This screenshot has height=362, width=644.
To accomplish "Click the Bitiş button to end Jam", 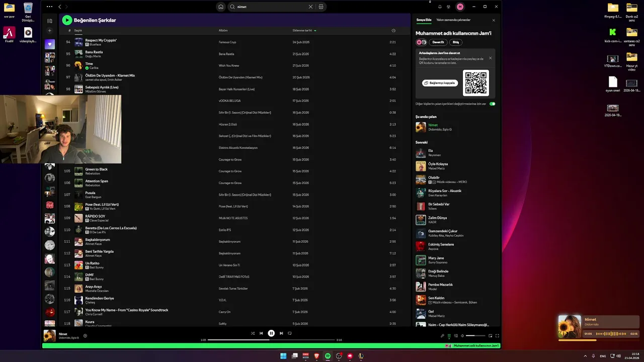I will 456,42.
